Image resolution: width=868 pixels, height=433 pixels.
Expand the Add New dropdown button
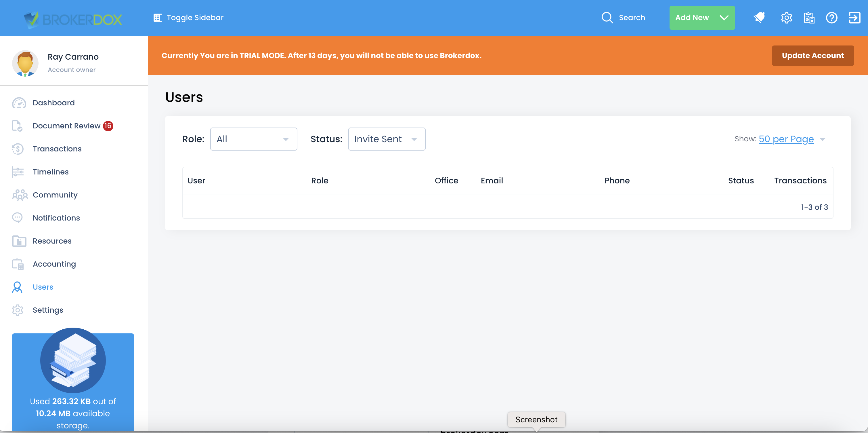click(702, 18)
